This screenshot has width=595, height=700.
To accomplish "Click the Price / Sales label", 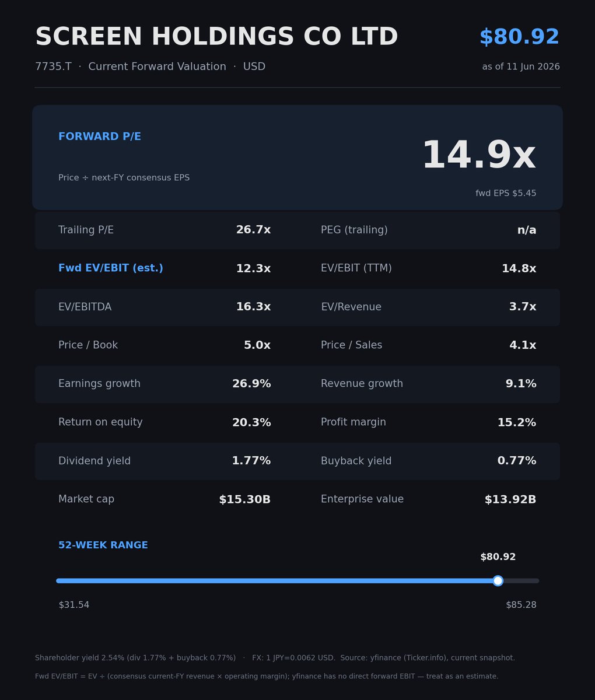I will click(x=352, y=345).
